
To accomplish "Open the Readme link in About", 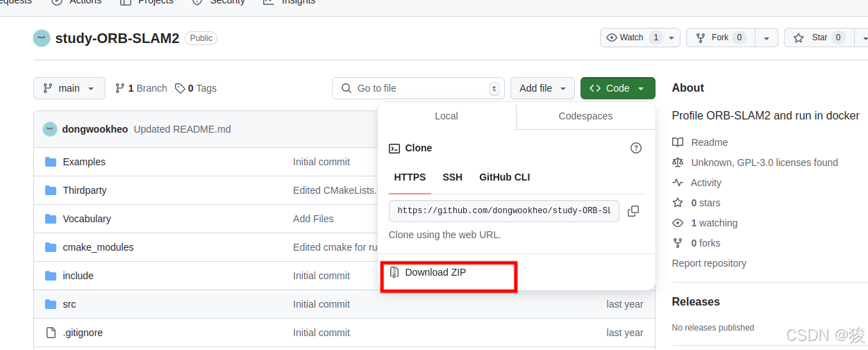I will coord(709,142).
